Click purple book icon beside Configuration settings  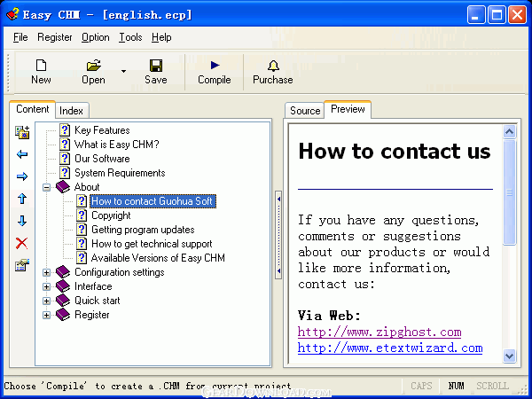point(63,272)
